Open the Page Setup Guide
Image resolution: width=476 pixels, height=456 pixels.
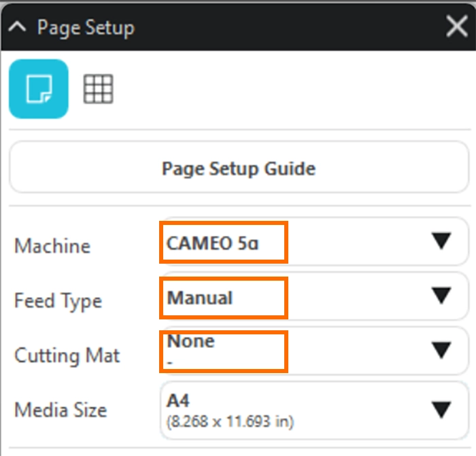[x=238, y=168]
